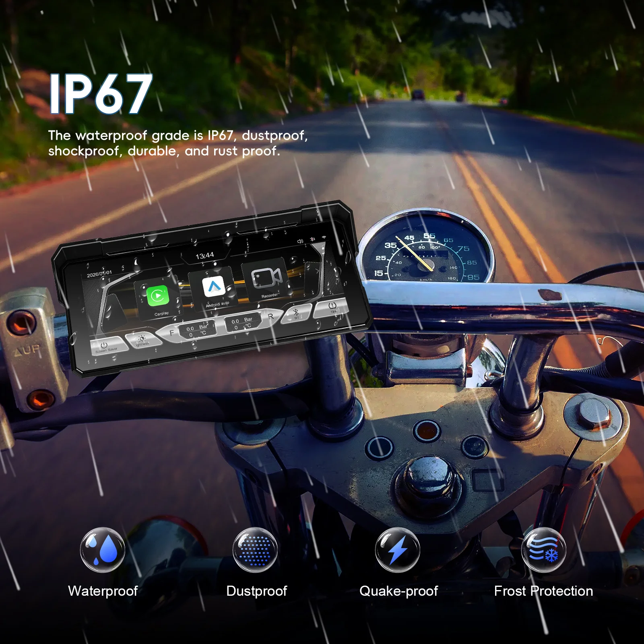Click the 2026/01/01 date label

pos(99,274)
